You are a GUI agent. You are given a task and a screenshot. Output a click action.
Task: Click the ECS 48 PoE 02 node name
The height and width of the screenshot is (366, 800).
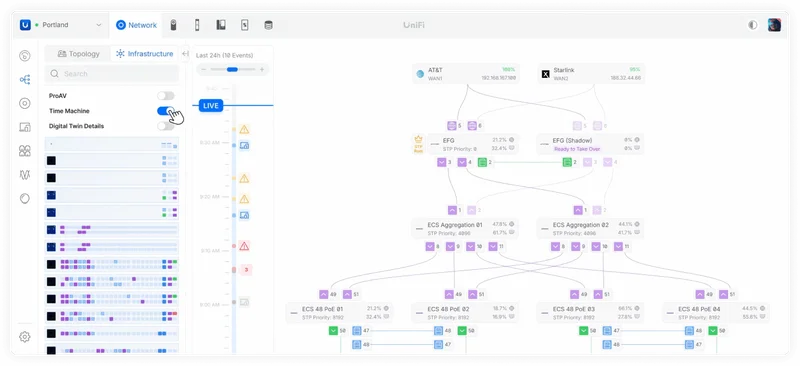pyautogui.click(x=448, y=309)
